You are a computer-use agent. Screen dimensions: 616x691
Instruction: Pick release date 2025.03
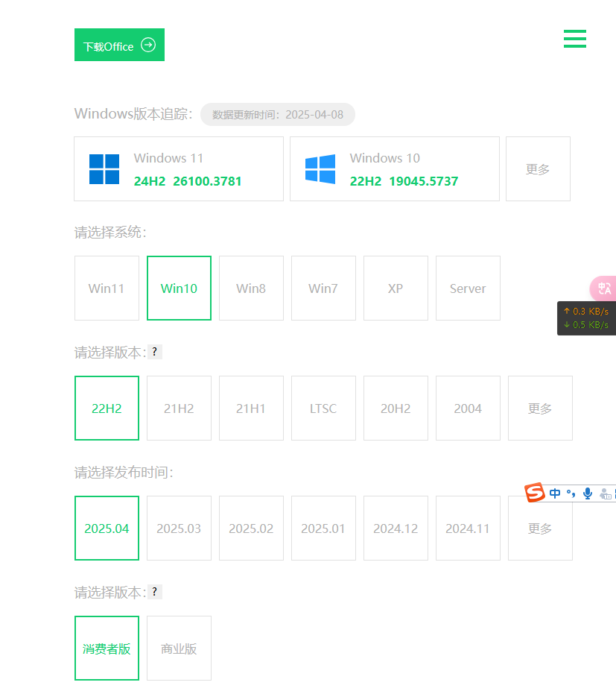179,528
